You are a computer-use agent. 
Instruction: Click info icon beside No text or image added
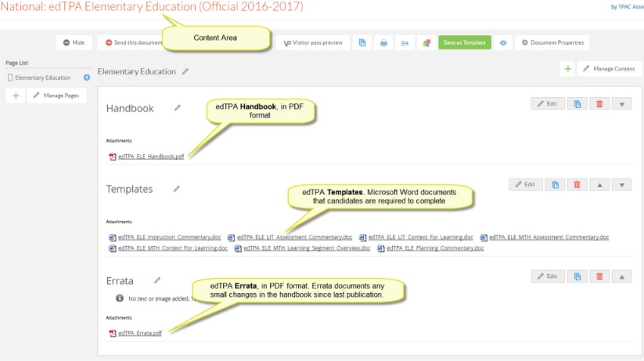coord(120,298)
